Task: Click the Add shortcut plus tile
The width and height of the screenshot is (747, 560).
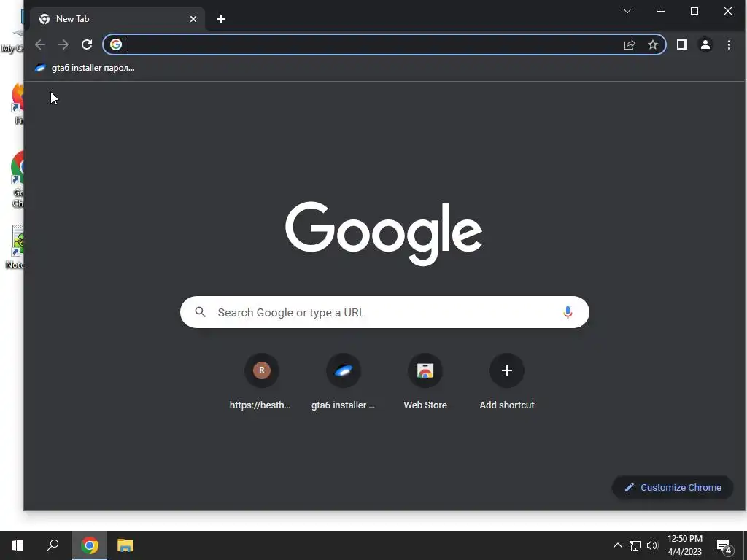Action: point(507,382)
